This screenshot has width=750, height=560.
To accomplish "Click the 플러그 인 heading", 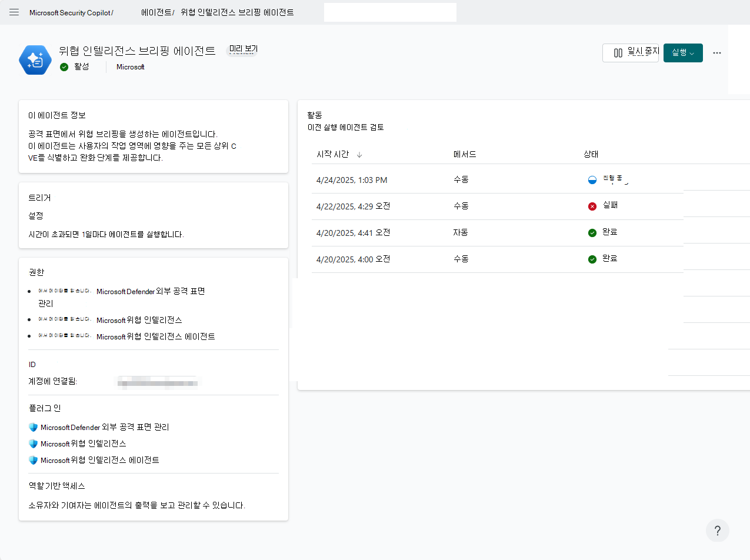I will tap(45, 408).
